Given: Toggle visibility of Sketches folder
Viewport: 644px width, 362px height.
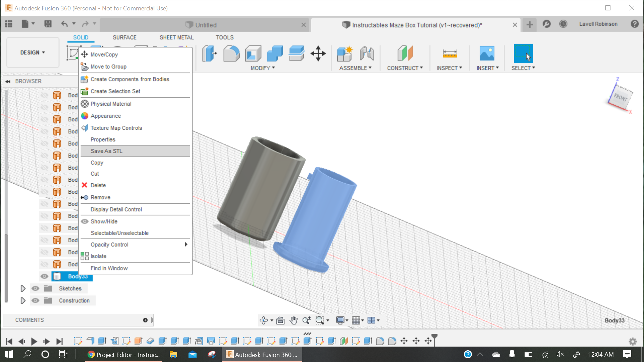Looking at the screenshot, I should pos(35,289).
